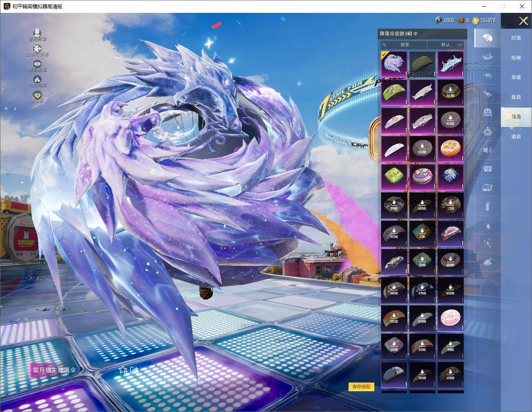Select the drone category icon
The height and width of the screenshot is (412, 532).
point(488,75)
